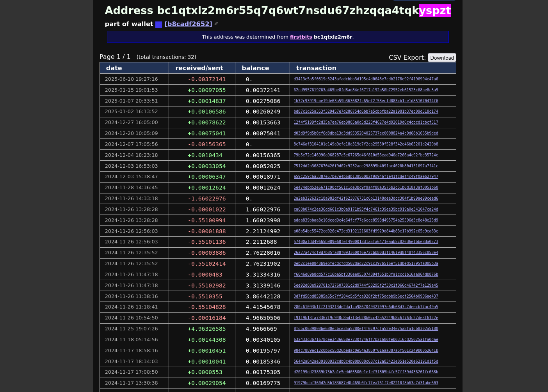Open transaction d03d9f9d5b0cf6…
The width and height of the screenshot is (548, 392).
click(x=366, y=133)
